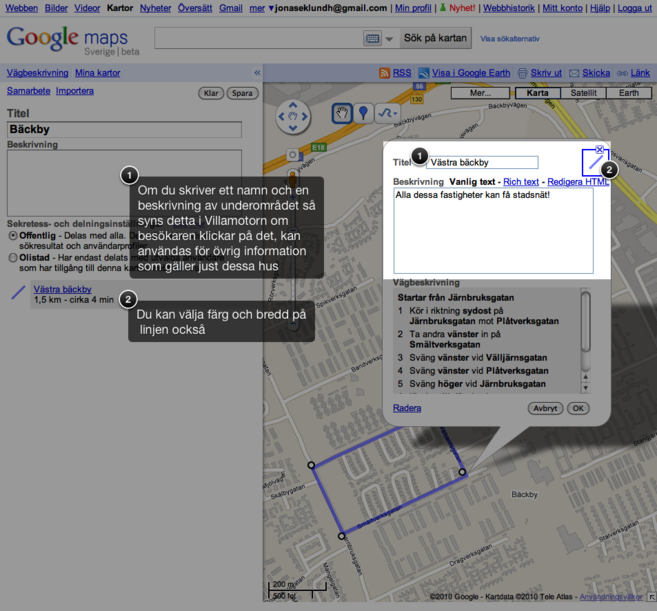Open the Gmail link in top bar
Screen dimensions: 657x611
click(x=230, y=7)
